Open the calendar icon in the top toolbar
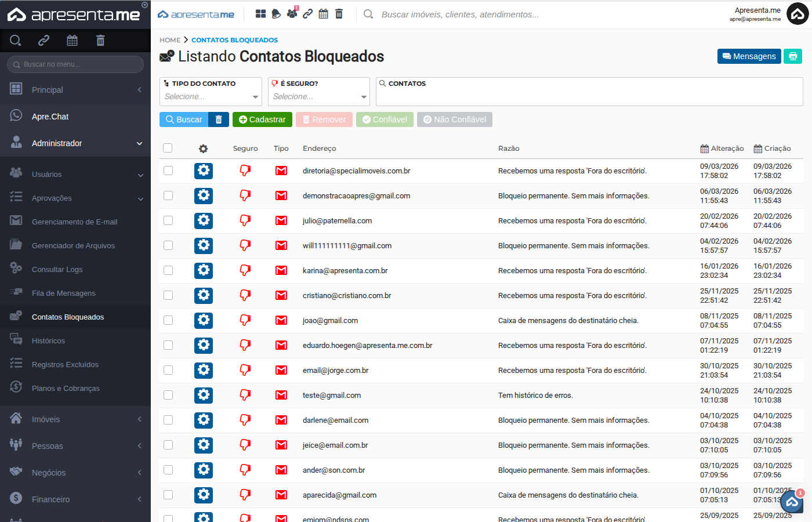This screenshot has width=812, height=522. point(323,13)
